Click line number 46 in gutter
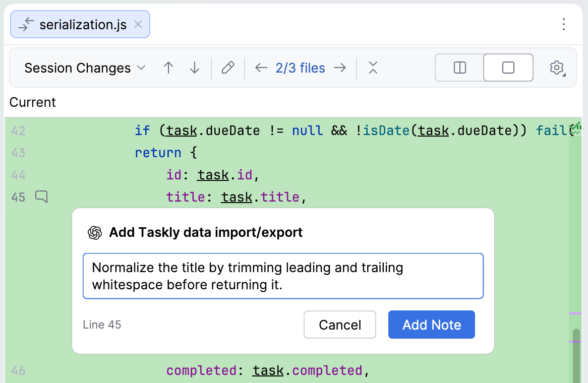Viewport: 588px width, 383px height. 18,370
